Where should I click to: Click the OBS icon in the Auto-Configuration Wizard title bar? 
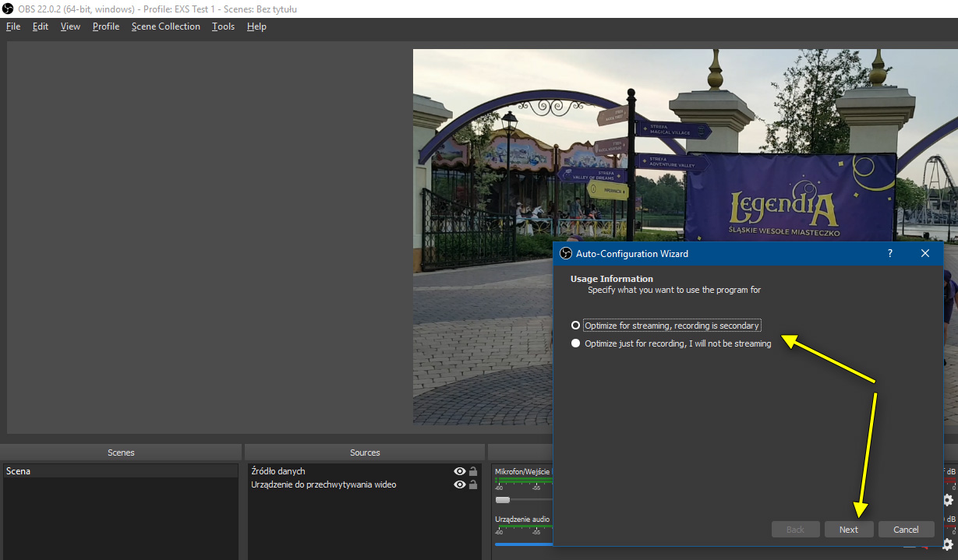pyautogui.click(x=566, y=253)
